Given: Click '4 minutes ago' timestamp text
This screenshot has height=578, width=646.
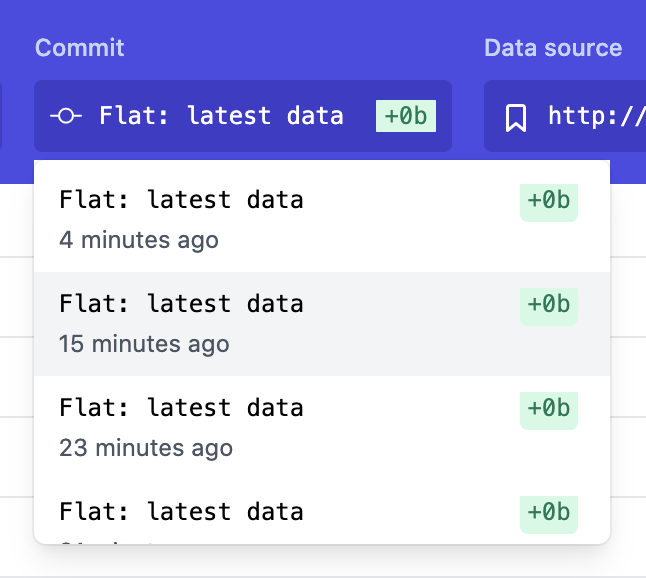Looking at the screenshot, I should (139, 240).
